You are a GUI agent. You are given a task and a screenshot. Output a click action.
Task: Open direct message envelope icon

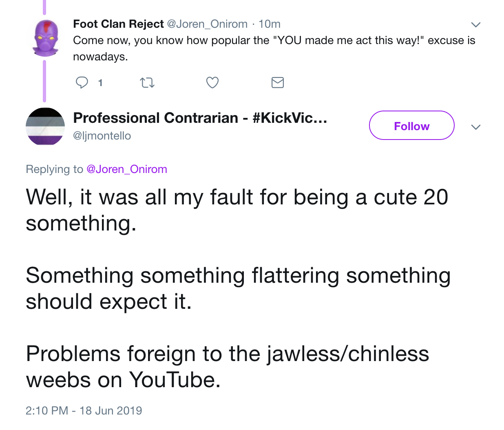tap(278, 83)
